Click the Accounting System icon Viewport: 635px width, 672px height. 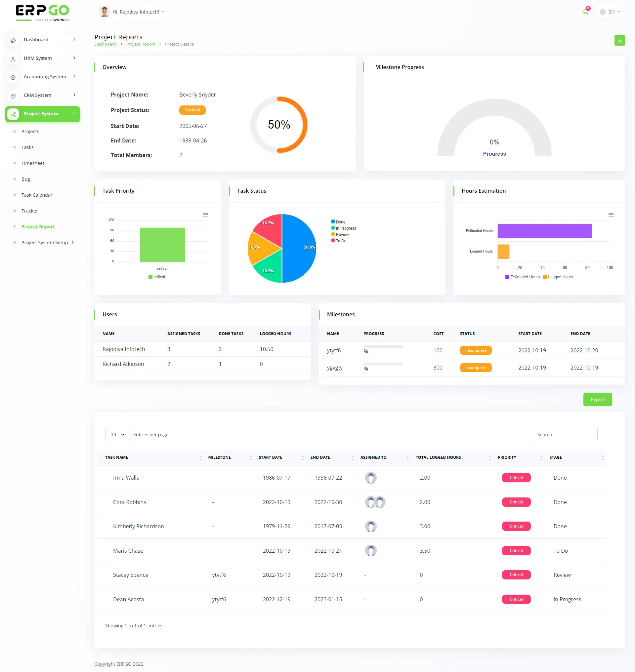pos(13,77)
